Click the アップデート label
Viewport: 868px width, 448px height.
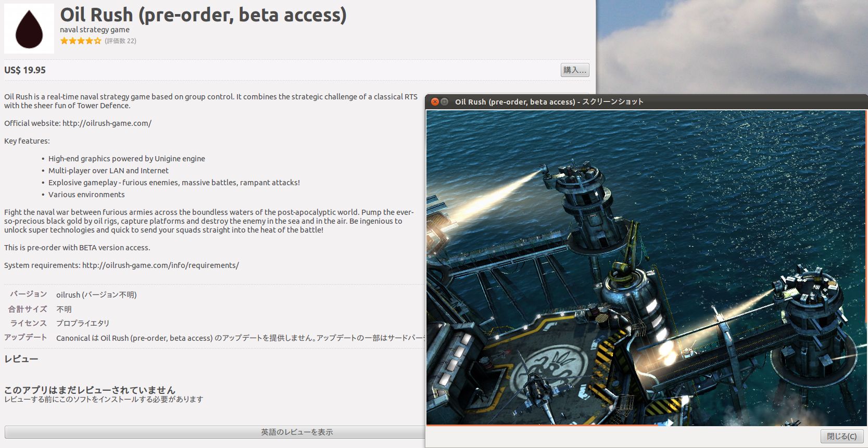coord(26,337)
